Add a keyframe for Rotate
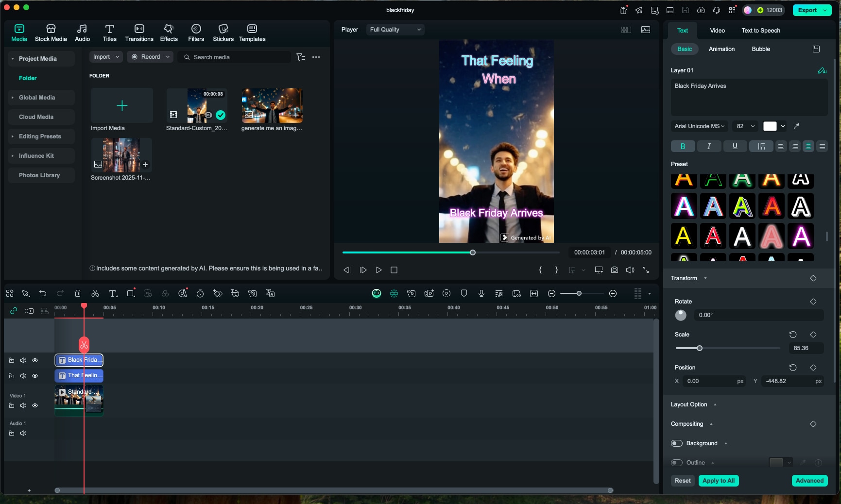 [813, 302]
